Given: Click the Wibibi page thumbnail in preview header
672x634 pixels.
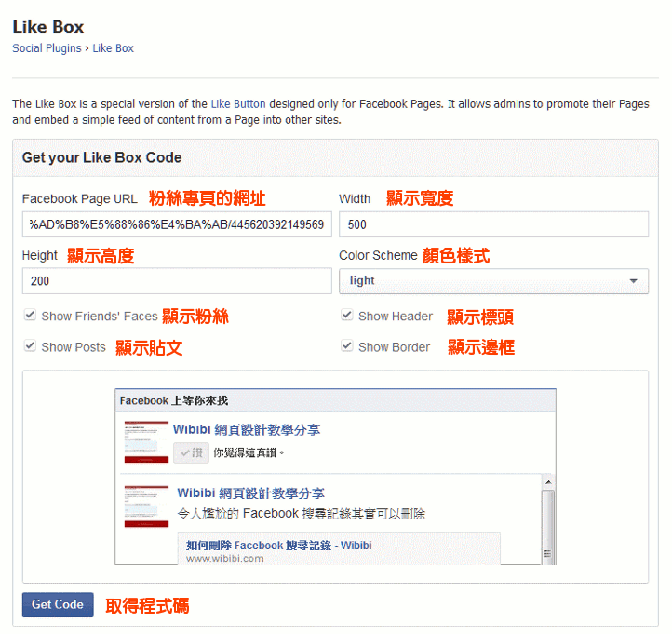Looking at the screenshot, I should (146, 441).
